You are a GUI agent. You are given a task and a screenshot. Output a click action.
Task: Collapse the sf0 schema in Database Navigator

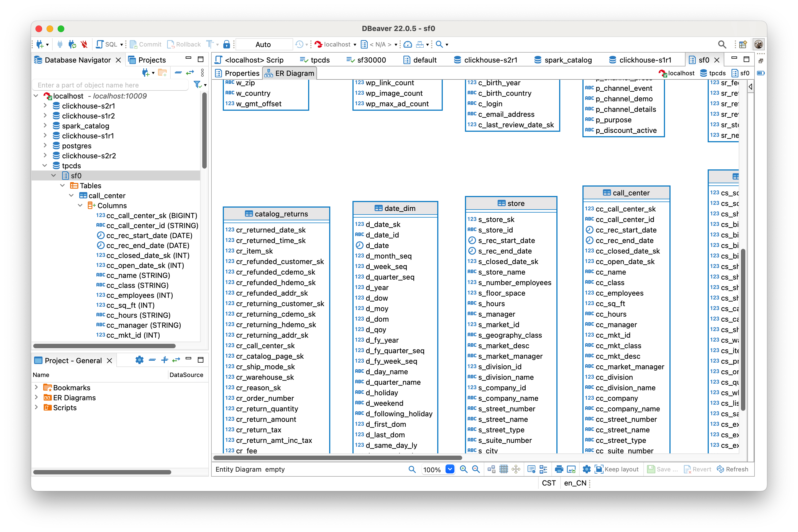[54, 175]
